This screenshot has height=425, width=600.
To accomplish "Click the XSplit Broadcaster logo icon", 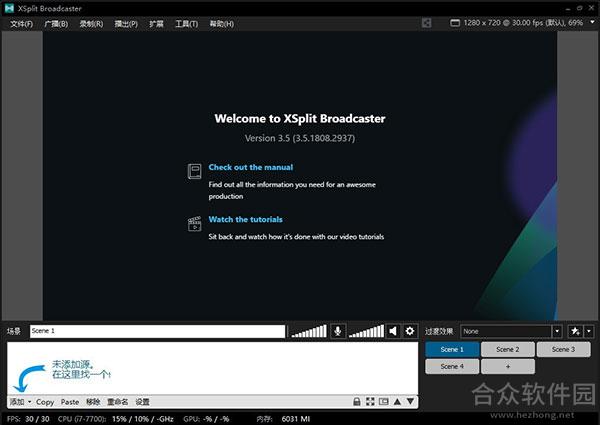I will coord(9,8).
